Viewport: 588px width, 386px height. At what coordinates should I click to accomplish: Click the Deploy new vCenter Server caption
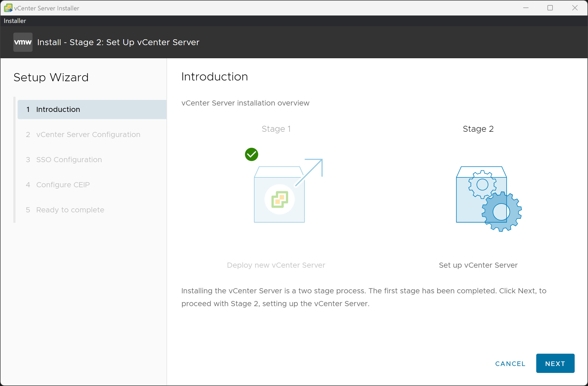point(276,265)
